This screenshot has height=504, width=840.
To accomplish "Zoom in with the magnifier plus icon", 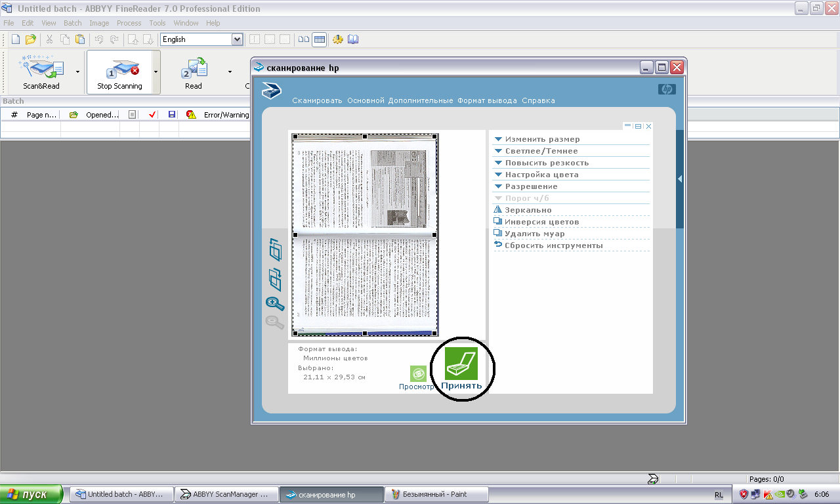I will coord(275,303).
